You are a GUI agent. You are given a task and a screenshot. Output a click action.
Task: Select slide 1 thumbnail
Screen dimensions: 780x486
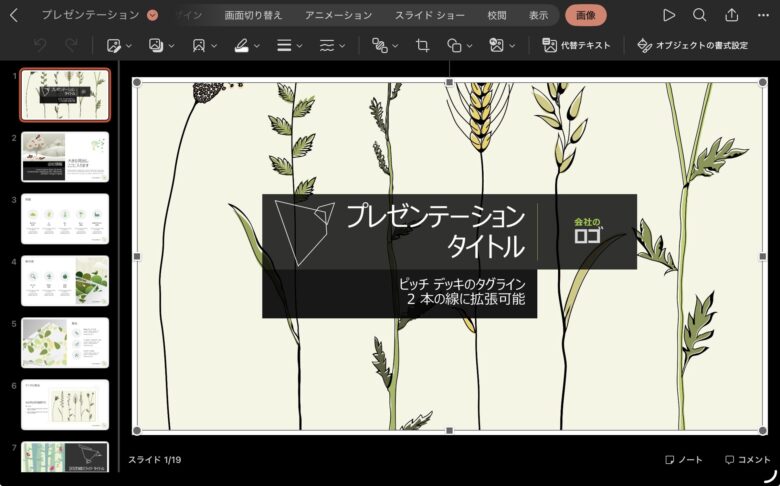65,95
